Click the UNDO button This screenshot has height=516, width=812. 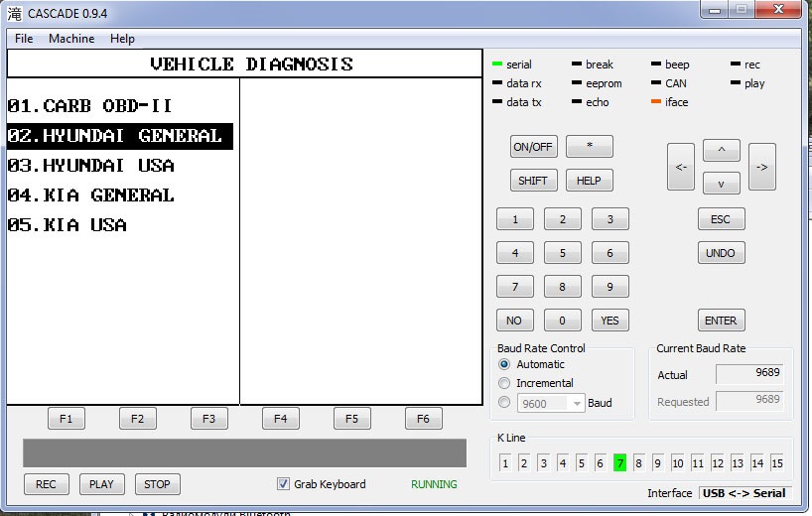[722, 253]
